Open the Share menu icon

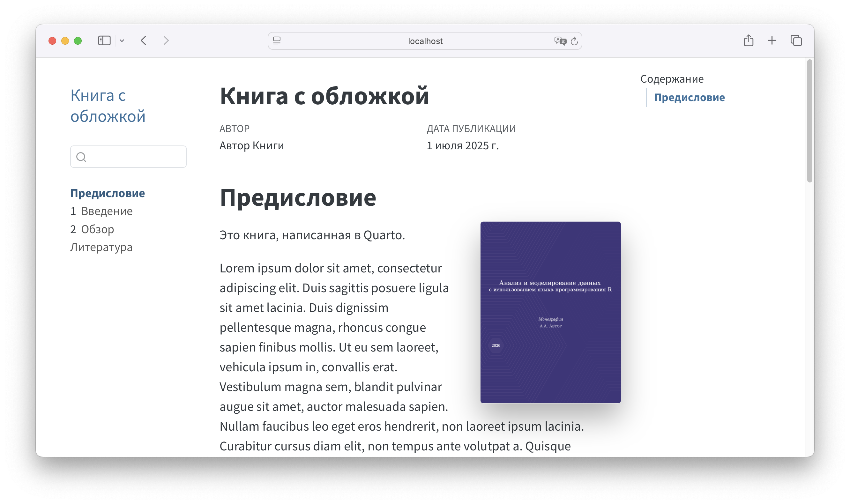click(x=749, y=41)
